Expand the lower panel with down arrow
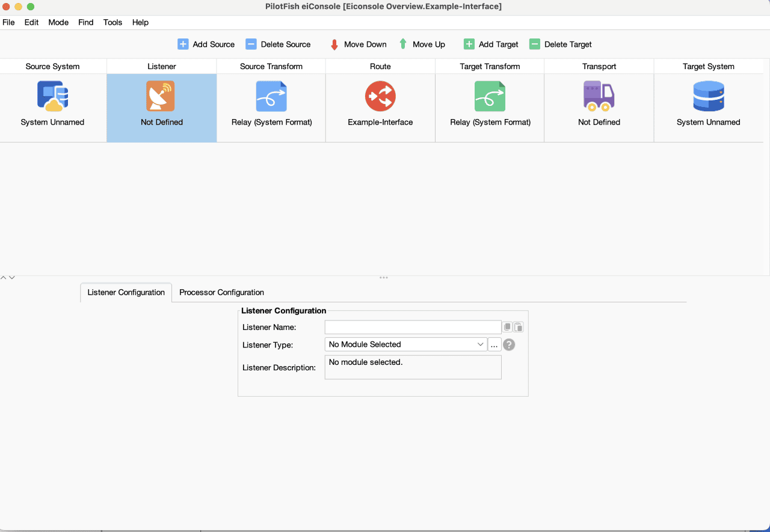Screen dimensions: 770x532 11,278
